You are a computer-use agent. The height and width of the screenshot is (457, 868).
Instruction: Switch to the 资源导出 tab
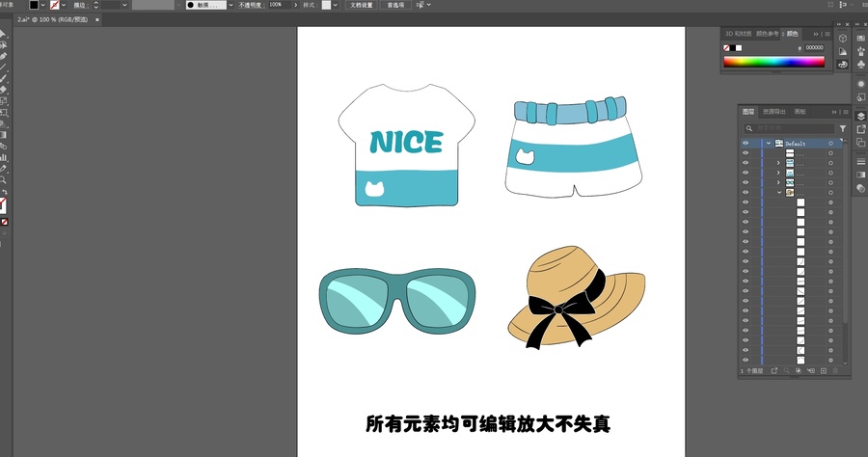[773, 111]
